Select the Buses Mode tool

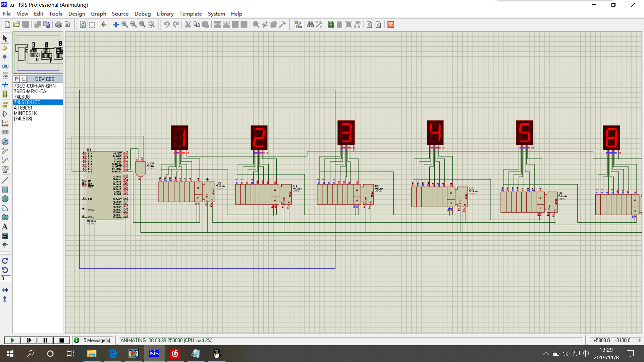(5, 84)
